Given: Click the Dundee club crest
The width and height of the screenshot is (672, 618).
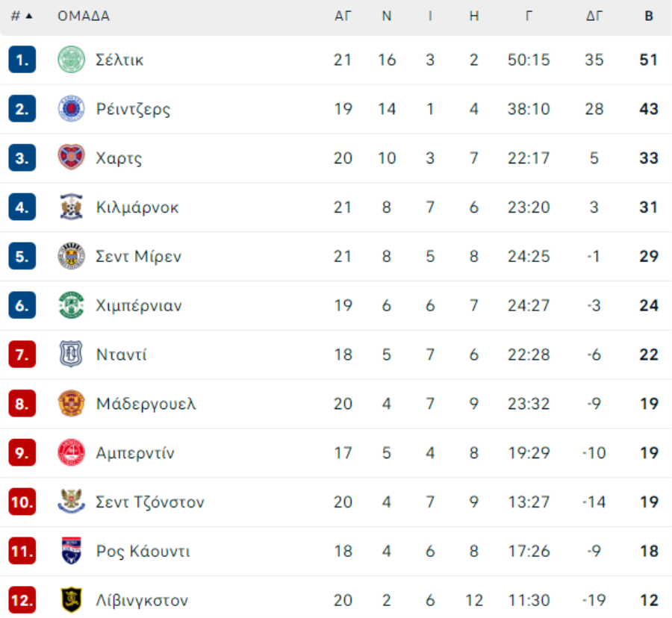Looking at the screenshot, I should [x=71, y=355].
